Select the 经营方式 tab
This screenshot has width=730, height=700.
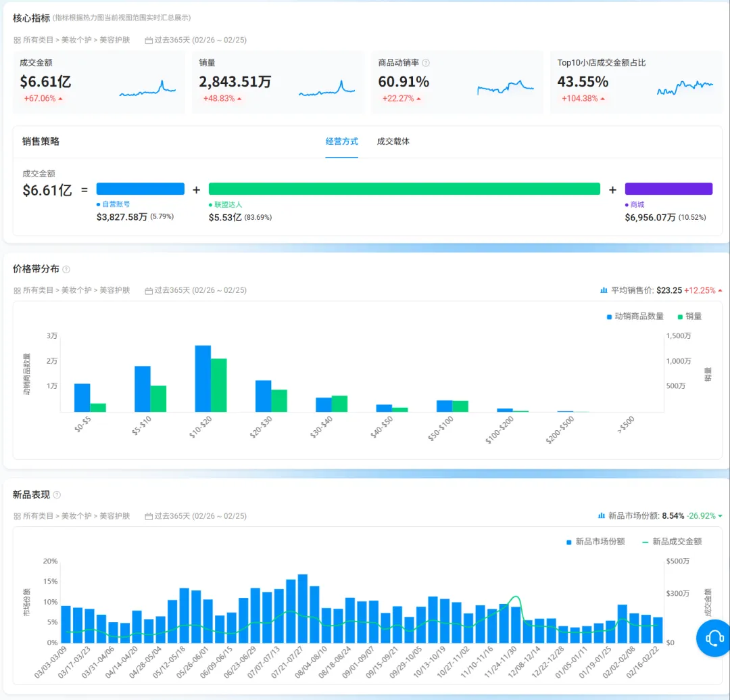click(341, 141)
